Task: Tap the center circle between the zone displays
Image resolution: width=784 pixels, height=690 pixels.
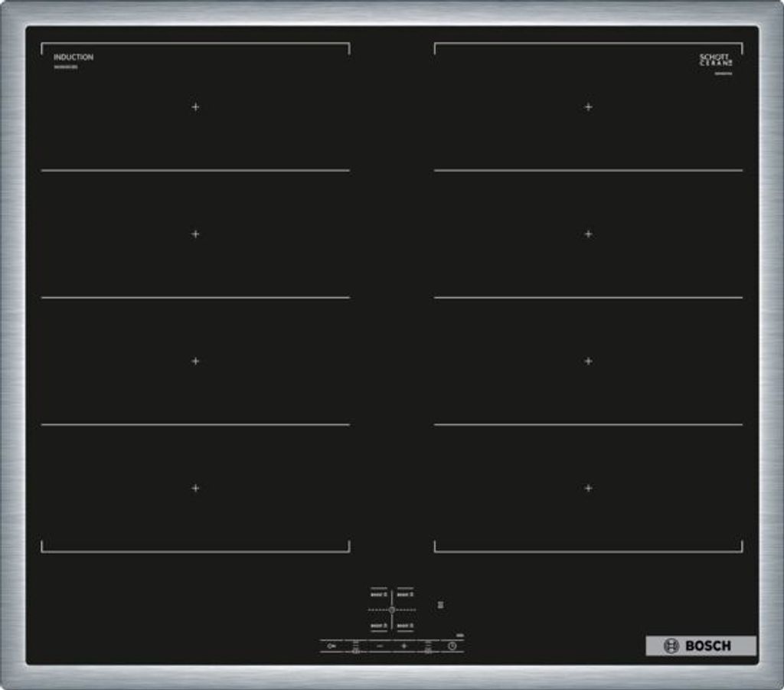Action: pyautogui.click(x=392, y=610)
